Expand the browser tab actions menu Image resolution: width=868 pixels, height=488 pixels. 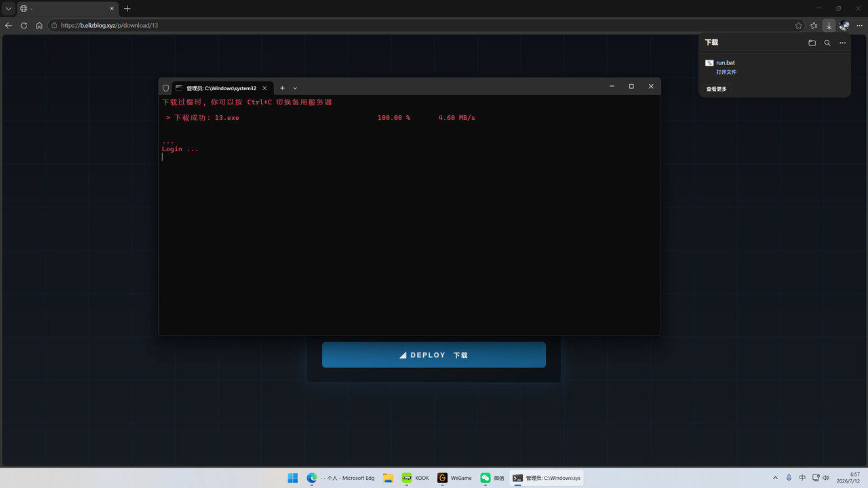tap(8, 9)
